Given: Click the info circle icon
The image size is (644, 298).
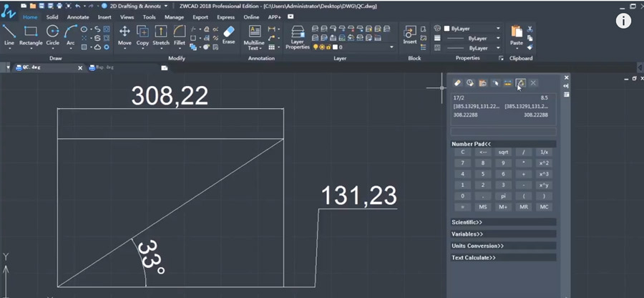Looking at the screenshot, I should (623, 21).
